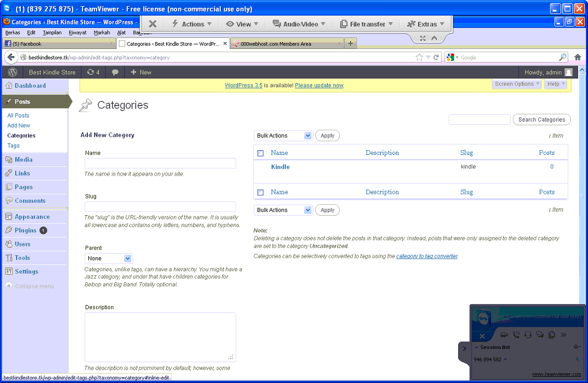Expand Screen Options panel
The width and height of the screenshot is (588, 383).
coord(517,84)
